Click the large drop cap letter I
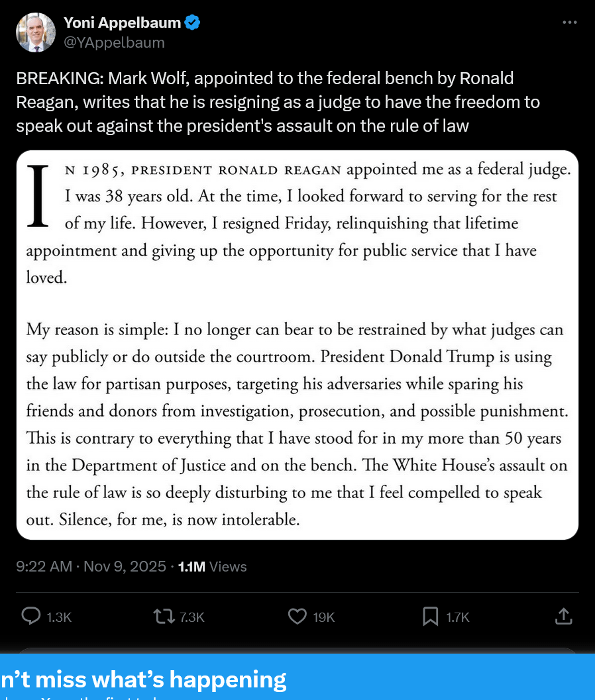This screenshot has width=595, height=700. click(40, 196)
